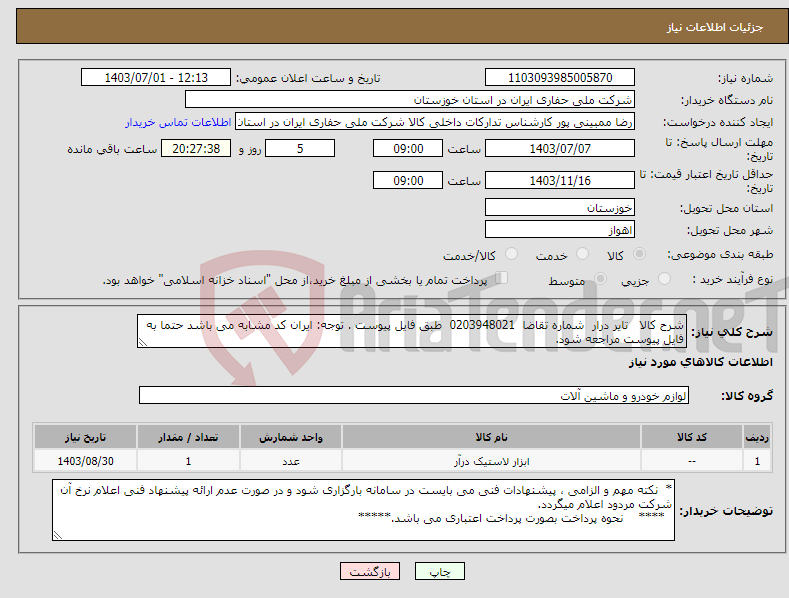Viewport: 789px width, 598px height.
Task: Click the شماره نیاز field 1103093985005870
Action: coord(560,78)
